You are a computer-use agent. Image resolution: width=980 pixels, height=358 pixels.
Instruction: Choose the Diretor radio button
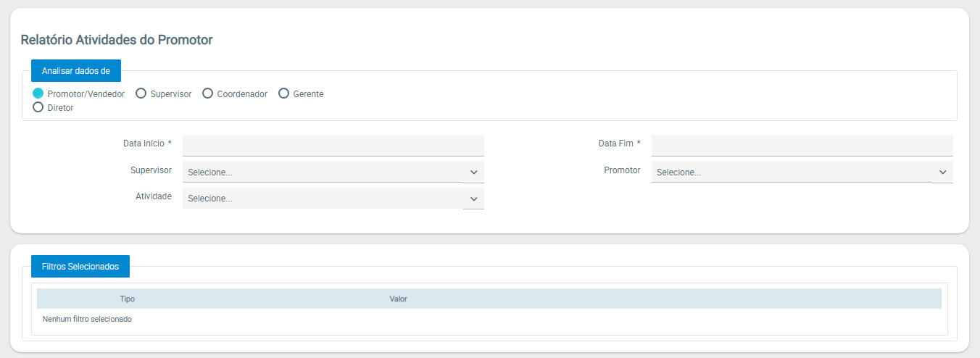click(x=38, y=107)
